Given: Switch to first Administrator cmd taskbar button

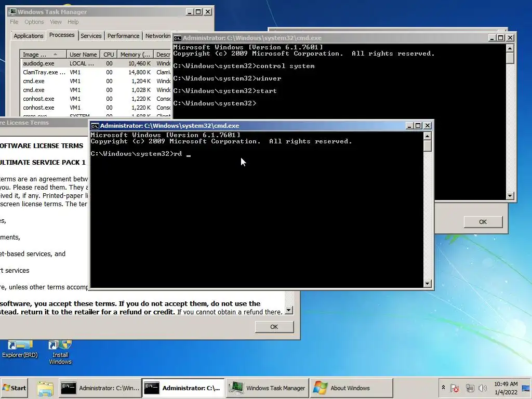Looking at the screenshot, I should coord(100,388).
